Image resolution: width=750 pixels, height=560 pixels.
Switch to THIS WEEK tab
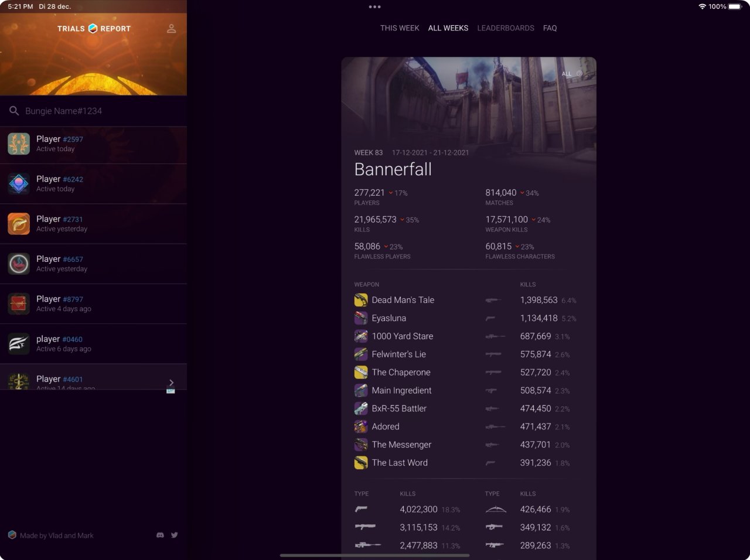(x=400, y=28)
